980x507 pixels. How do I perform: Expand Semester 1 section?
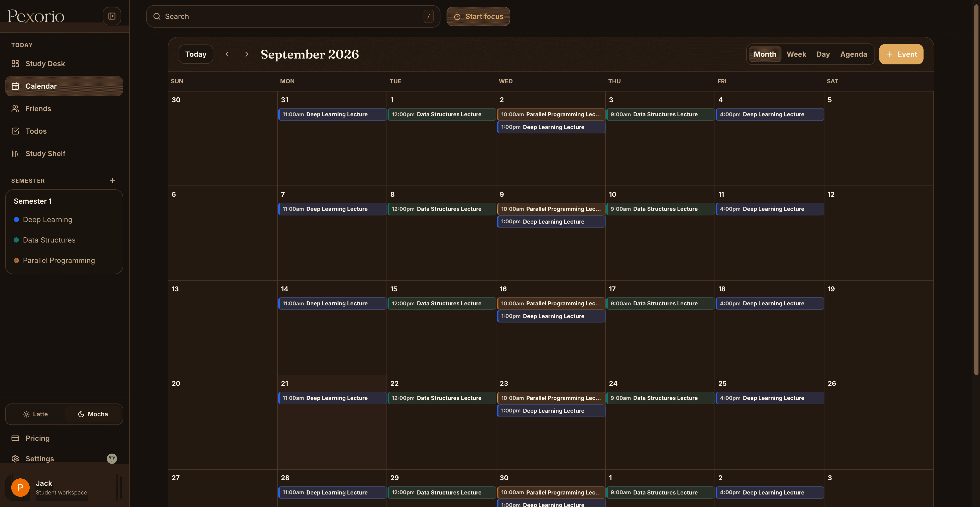coord(33,201)
